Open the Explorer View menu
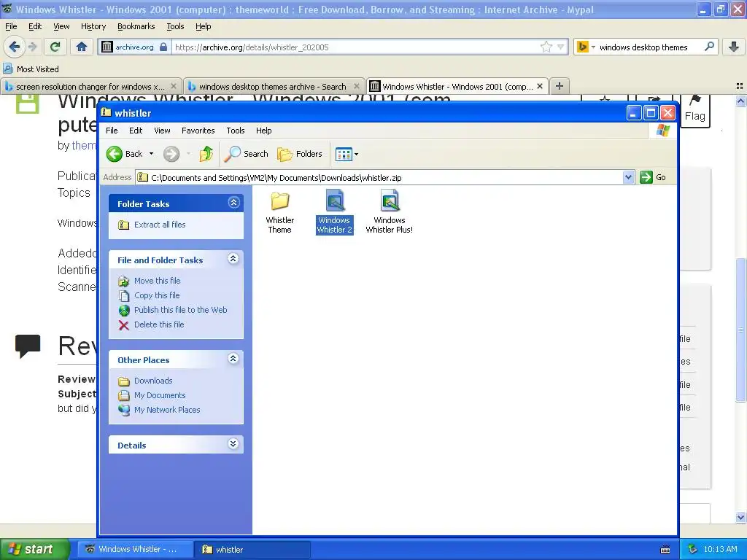This screenshot has width=747, height=560. 162,131
